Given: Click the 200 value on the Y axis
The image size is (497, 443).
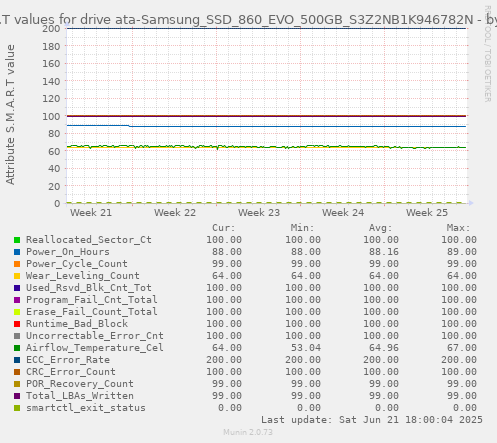Looking at the screenshot, I should point(51,29).
